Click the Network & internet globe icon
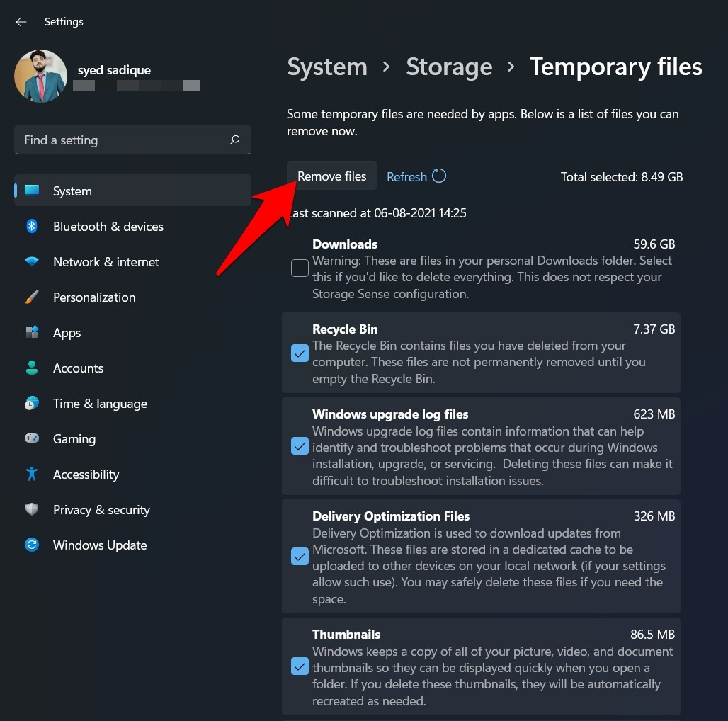This screenshot has width=728, height=721. 32,261
